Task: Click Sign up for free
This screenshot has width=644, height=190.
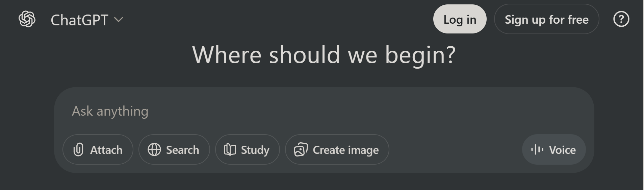Action: click(x=546, y=19)
